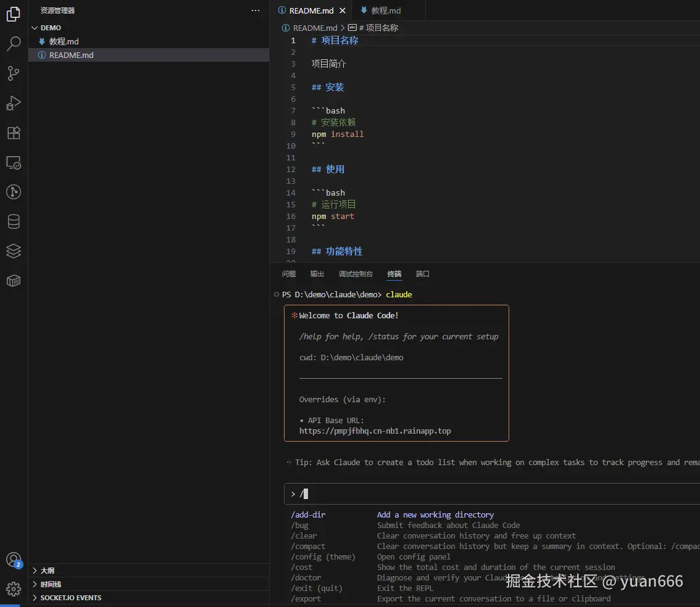The width and height of the screenshot is (700, 607).
Task: Click the ## 功能特性 heading line
Action: 337,252
